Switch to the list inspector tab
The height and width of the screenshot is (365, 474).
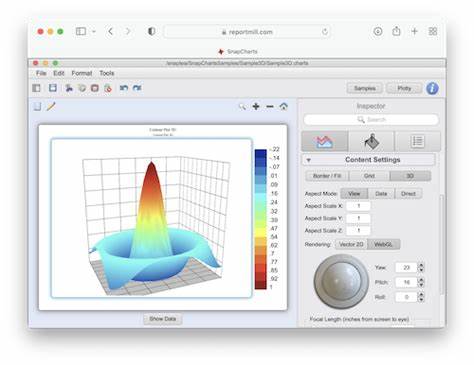coord(417,141)
